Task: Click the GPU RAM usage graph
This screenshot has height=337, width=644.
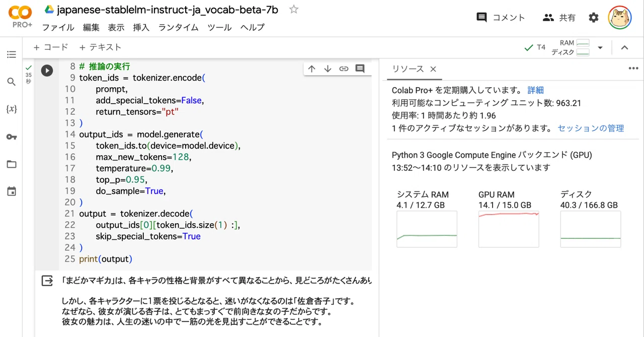Action: point(509,229)
